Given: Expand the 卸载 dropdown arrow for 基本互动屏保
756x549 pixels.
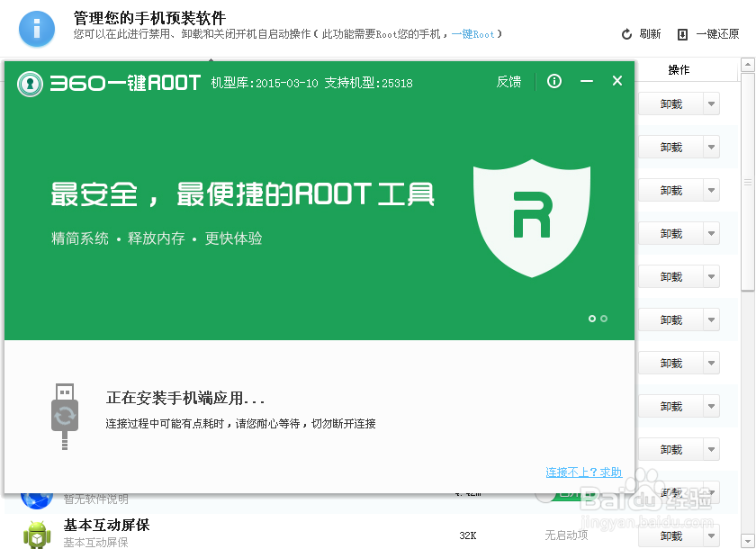Looking at the screenshot, I should tap(712, 535).
